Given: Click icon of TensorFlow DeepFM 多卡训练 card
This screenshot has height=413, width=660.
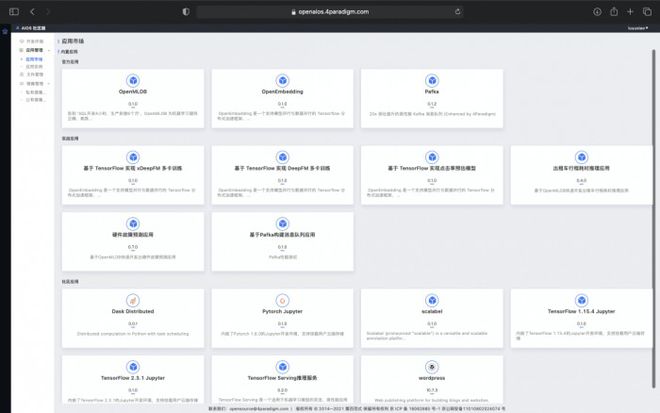Looking at the screenshot, I should (x=282, y=157).
